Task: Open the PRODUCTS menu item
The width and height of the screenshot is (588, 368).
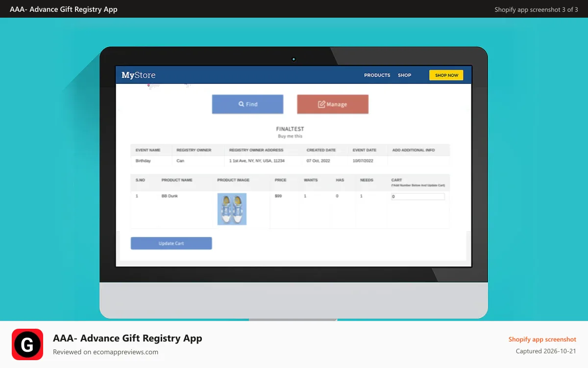Action: pos(377,75)
